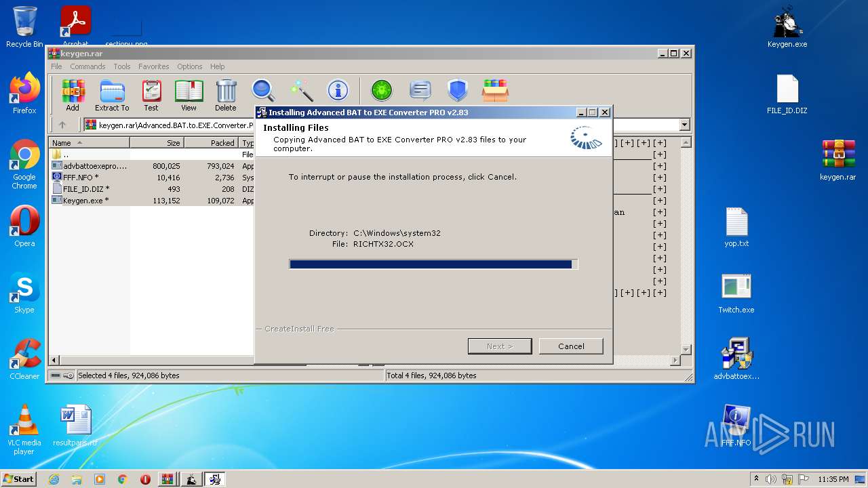
Task: Select the keygen.rar desktop archive
Action: point(838,160)
